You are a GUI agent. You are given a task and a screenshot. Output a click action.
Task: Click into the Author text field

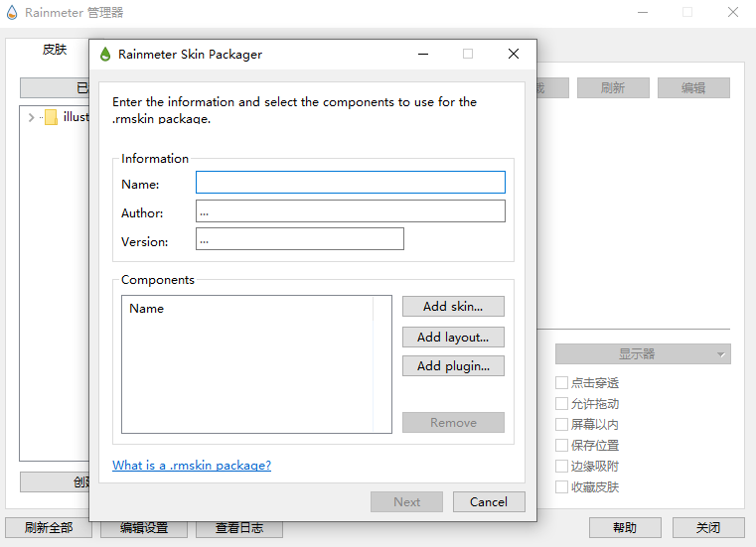[x=351, y=211]
